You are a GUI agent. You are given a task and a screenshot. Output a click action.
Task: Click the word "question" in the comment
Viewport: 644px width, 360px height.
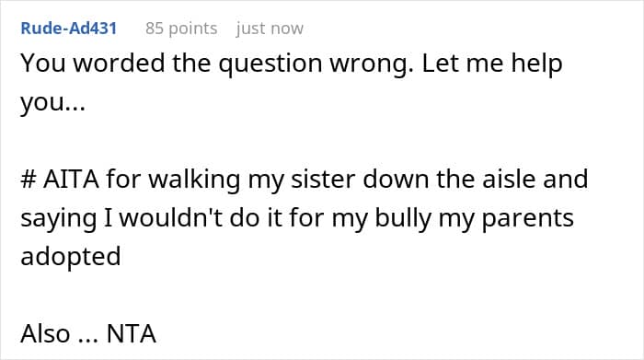coord(270,64)
